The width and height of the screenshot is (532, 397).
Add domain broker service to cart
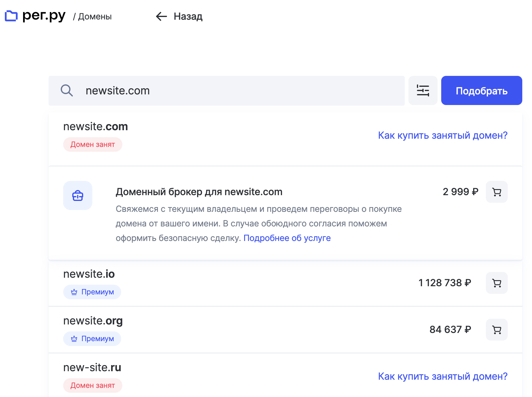coord(496,192)
